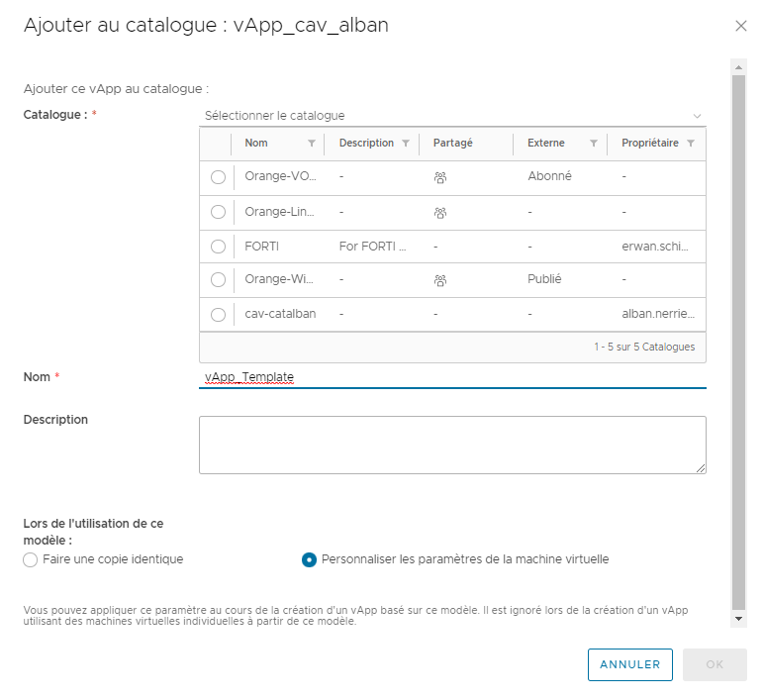Click the cav-catalban catalogue name
763x700 pixels.
(280, 314)
